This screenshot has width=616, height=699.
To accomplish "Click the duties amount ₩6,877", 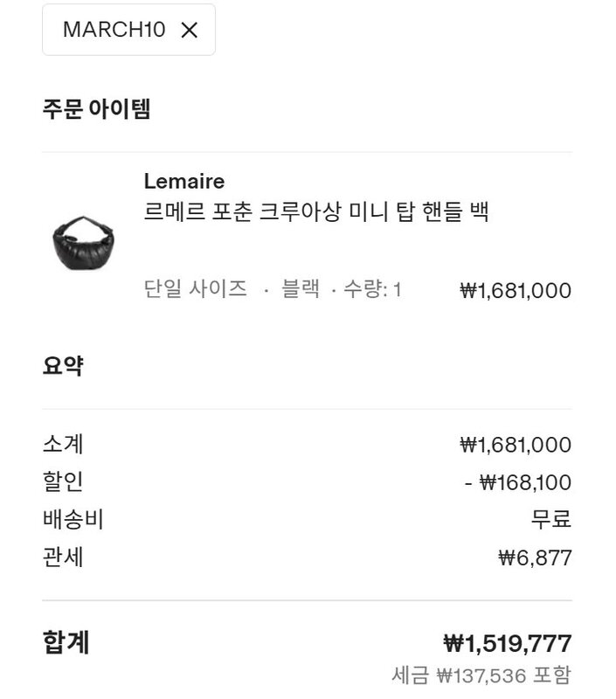I will [x=535, y=557].
